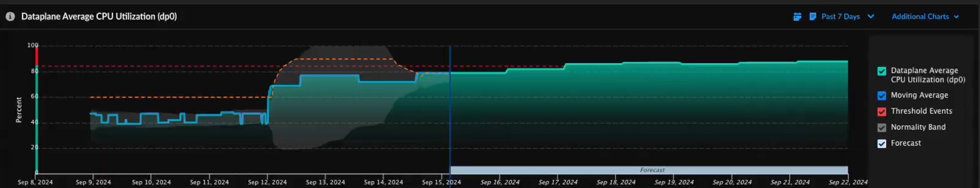
Task: Expand the Additional Charts menu
Action: [x=920, y=16]
